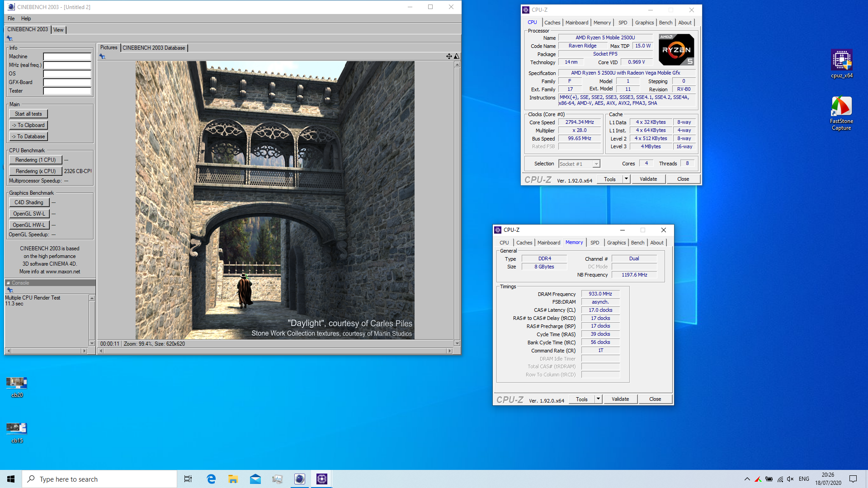Click Close in the lower CPU-Z window

(655, 399)
